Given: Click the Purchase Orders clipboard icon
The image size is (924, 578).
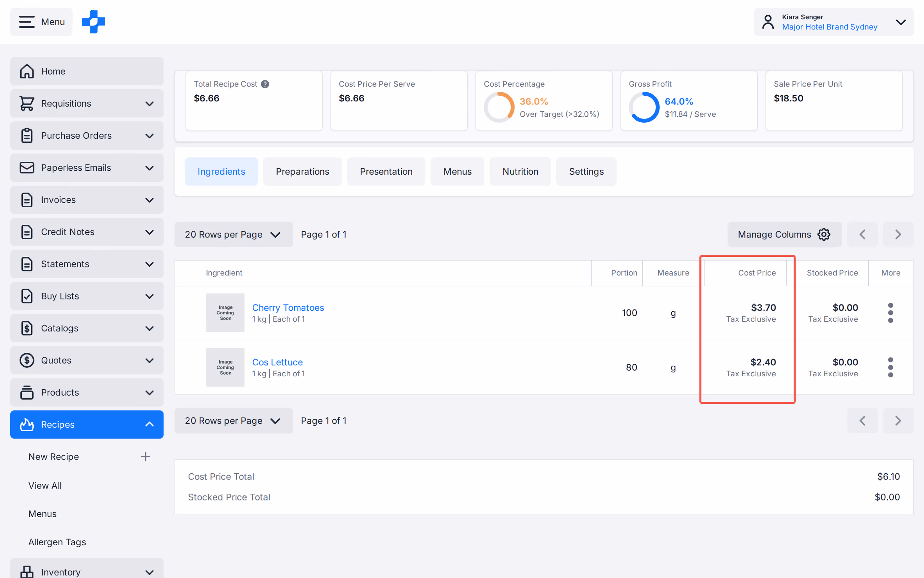Looking at the screenshot, I should [x=27, y=135].
